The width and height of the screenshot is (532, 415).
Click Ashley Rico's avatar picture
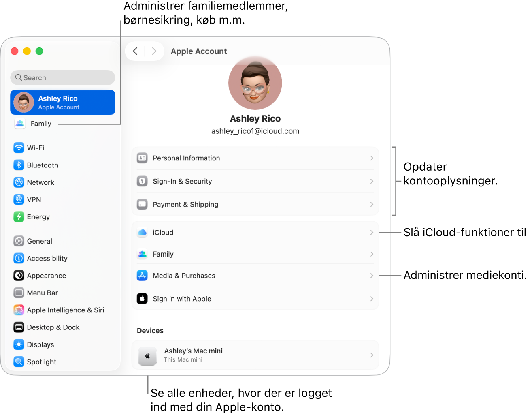click(x=255, y=83)
